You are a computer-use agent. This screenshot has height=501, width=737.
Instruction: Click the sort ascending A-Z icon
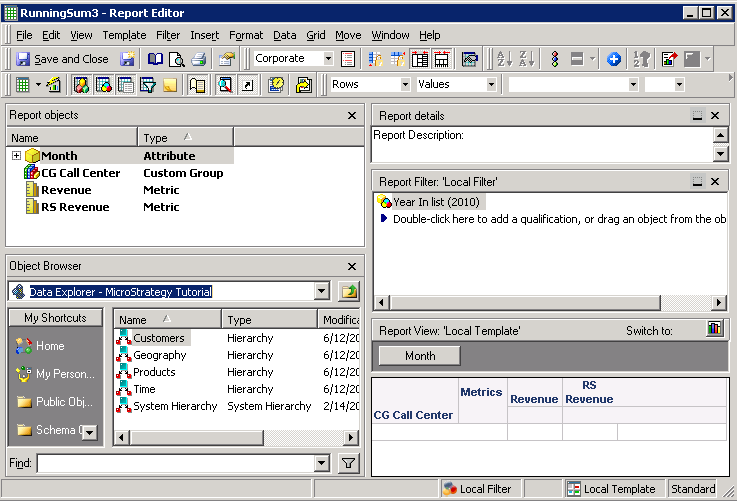coord(504,59)
